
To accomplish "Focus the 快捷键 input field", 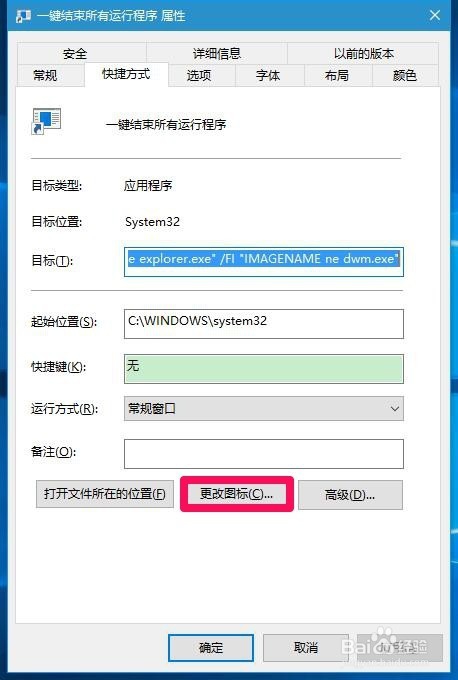I will point(264,369).
